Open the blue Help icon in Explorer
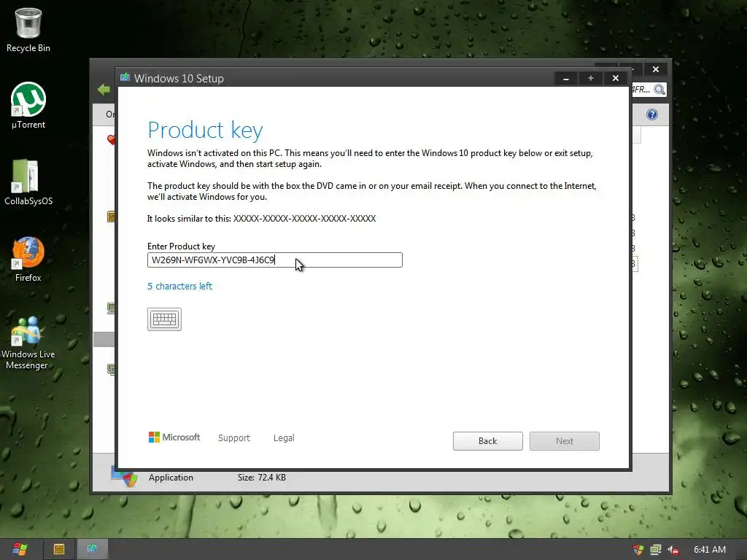Image resolution: width=747 pixels, height=560 pixels. pos(652,114)
